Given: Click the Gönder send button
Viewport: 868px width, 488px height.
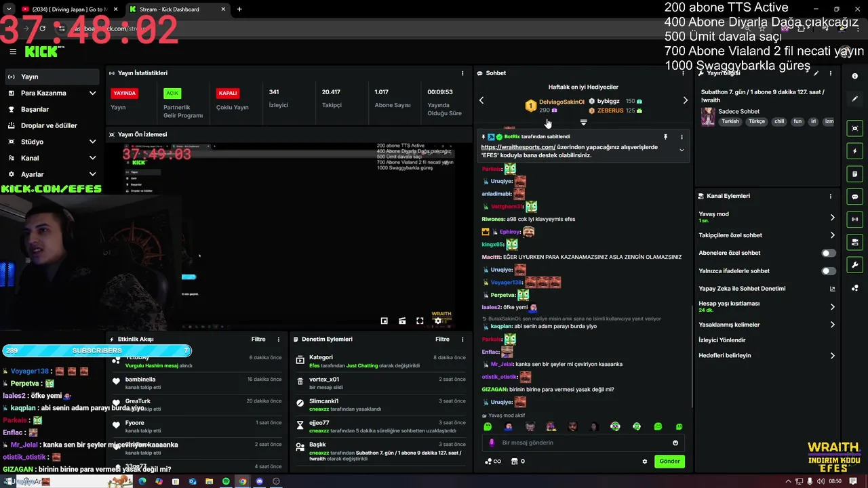Looking at the screenshot, I should tap(669, 462).
